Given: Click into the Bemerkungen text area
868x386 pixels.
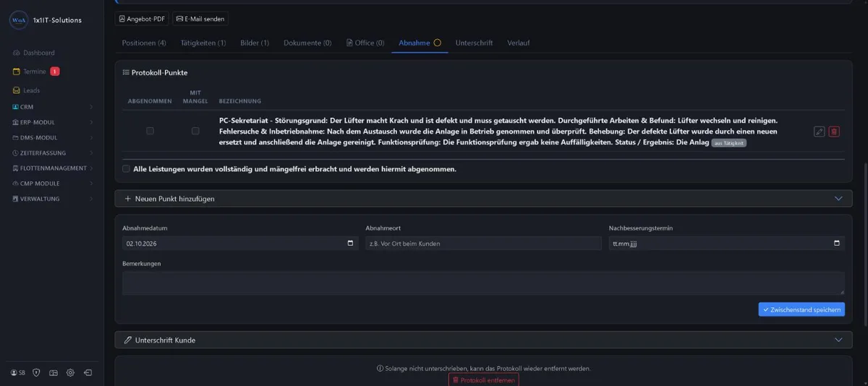Looking at the screenshot, I should (483, 283).
